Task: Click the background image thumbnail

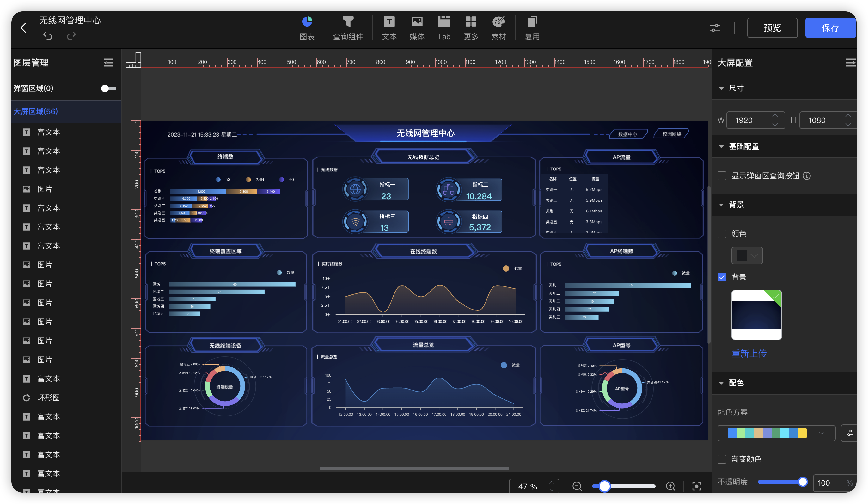Action: click(756, 315)
